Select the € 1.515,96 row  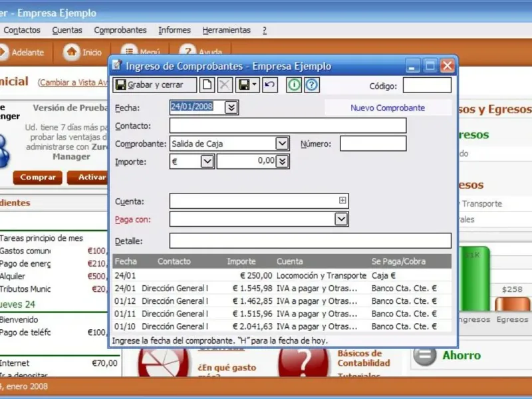282,314
